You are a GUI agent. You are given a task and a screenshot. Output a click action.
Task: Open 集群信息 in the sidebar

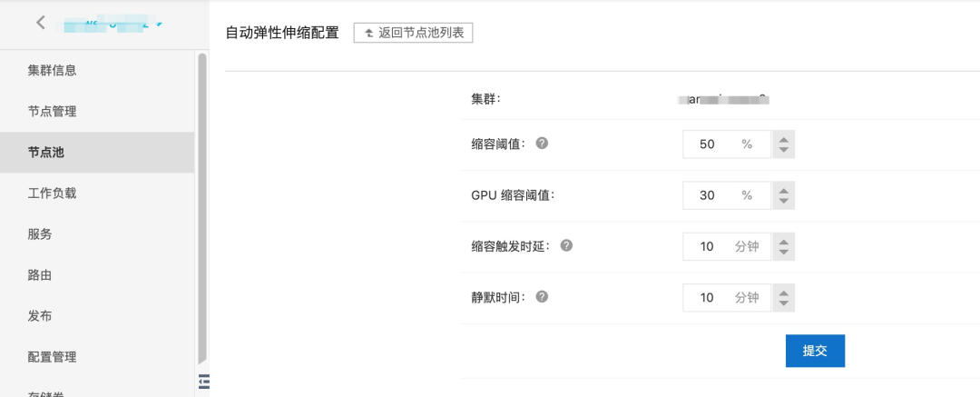(58, 71)
